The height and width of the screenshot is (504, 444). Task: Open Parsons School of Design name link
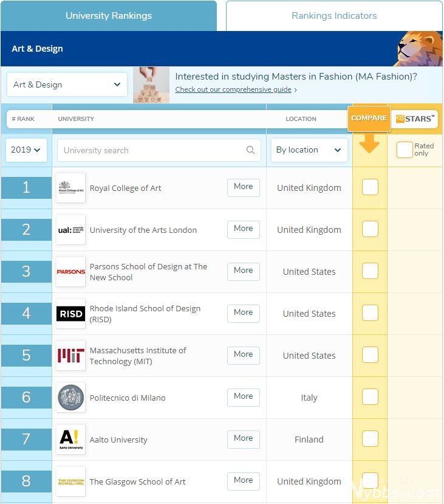pyautogui.click(x=148, y=272)
